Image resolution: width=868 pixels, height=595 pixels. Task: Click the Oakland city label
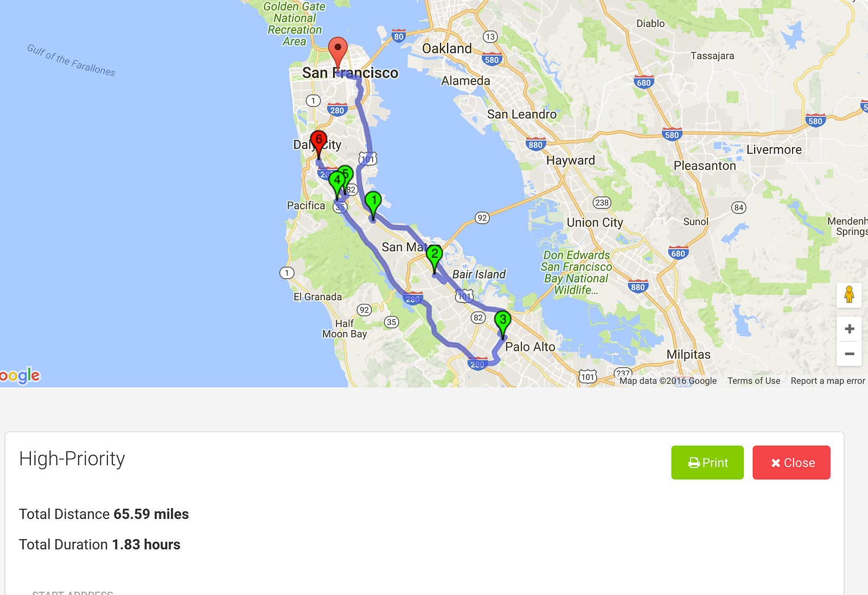447,49
